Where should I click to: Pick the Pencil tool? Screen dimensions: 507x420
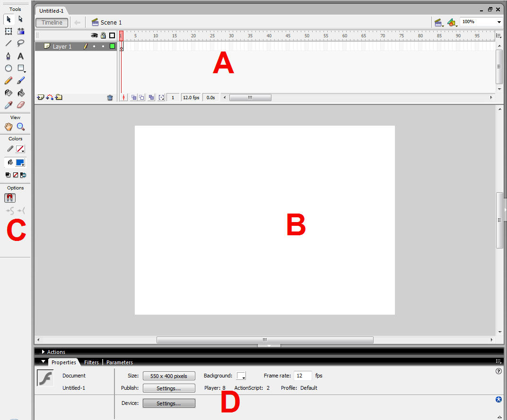9,81
